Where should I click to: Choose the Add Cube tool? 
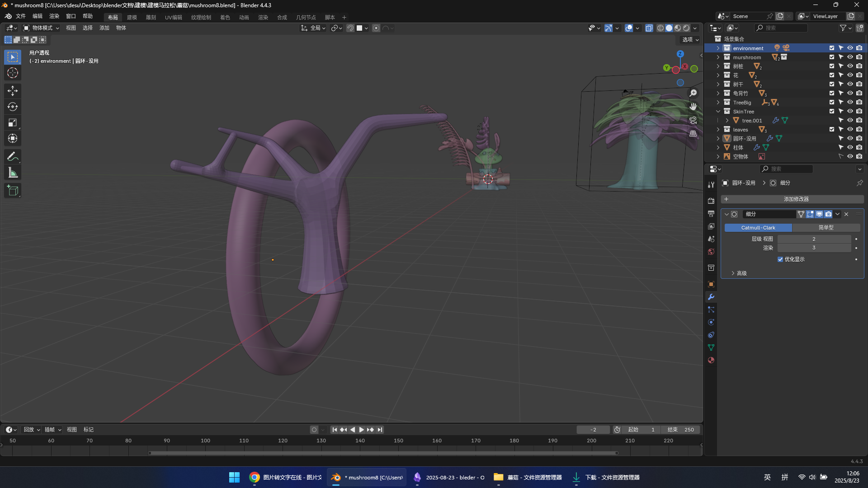point(13,191)
